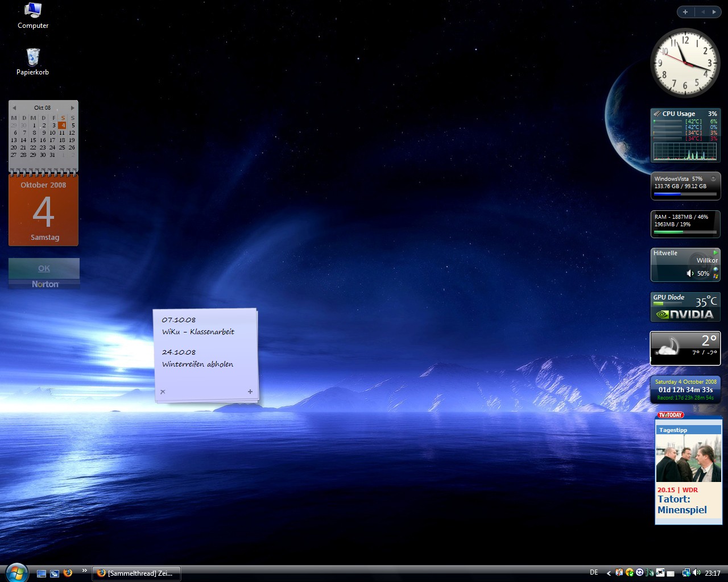Click the small round icon on the drive gadget
The width and height of the screenshot is (728, 582).
click(x=713, y=178)
